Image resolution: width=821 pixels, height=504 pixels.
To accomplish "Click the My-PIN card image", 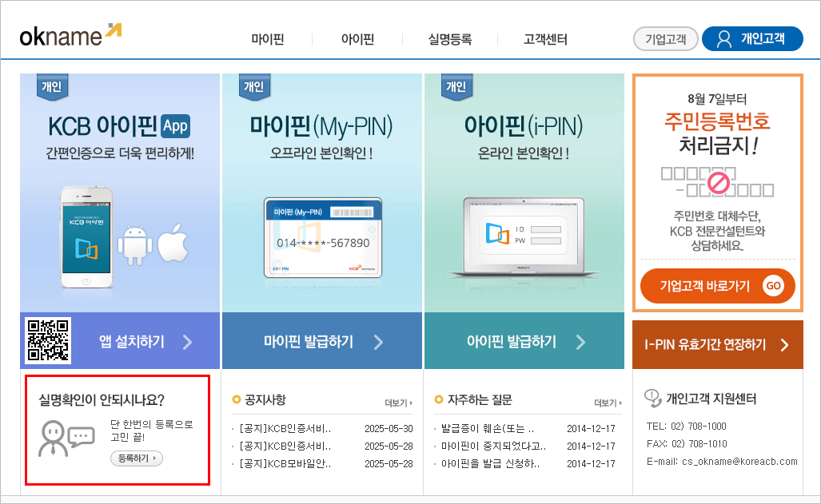I will [x=323, y=237].
